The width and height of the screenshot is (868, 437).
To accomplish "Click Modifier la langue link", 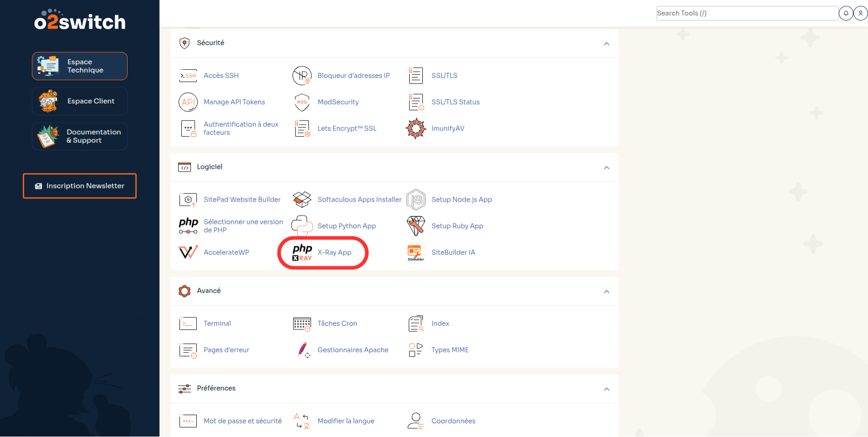I will point(346,421).
